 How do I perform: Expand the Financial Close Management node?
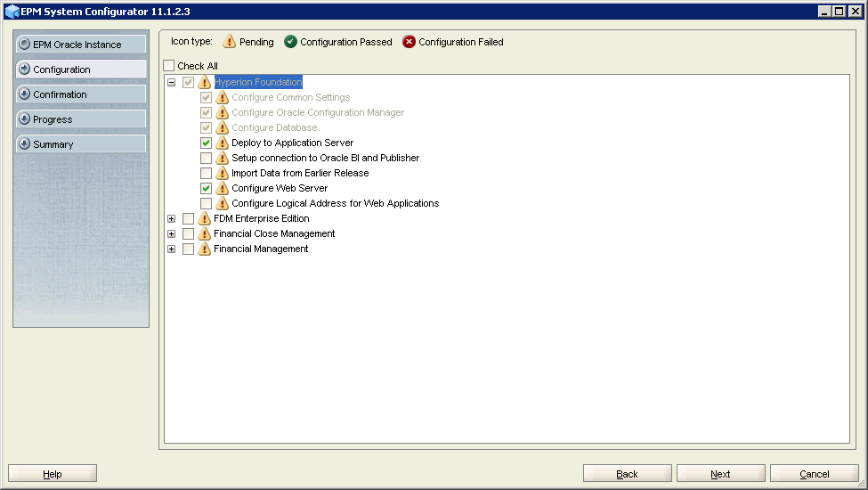click(172, 233)
